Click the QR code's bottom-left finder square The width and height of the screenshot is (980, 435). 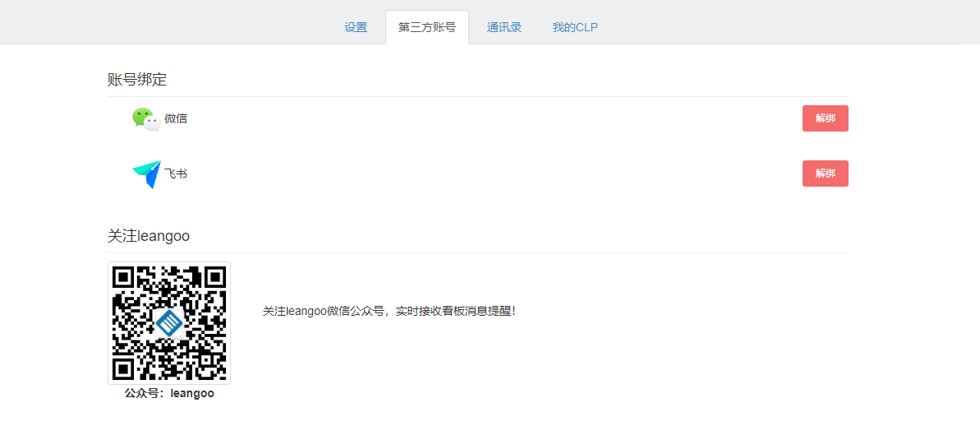click(x=123, y=368)
